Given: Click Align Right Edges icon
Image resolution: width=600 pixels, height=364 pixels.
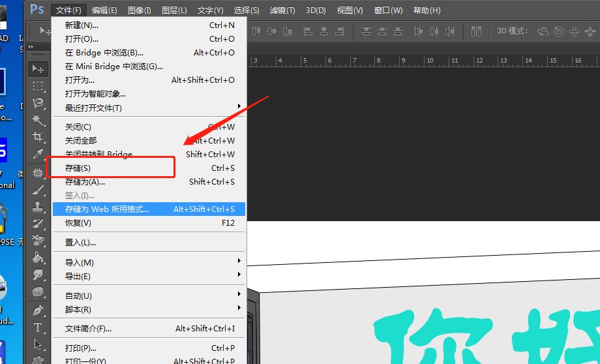Looking at the screenshot, I should coord(339,31).
